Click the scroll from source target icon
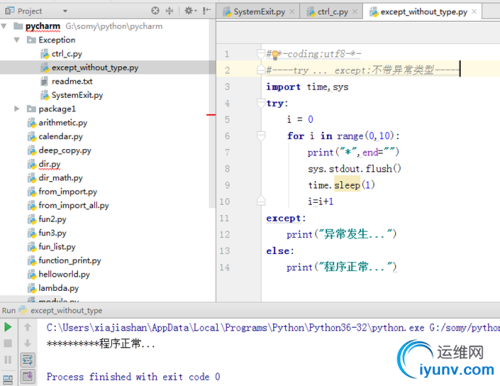Screen dimensions: 500x386 [x=155, y=11]
